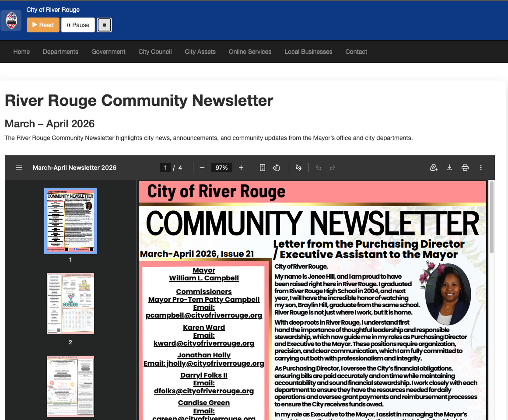Click the undo annotation icon
This screenshot has width=508, height=420.
pos(318,168)
